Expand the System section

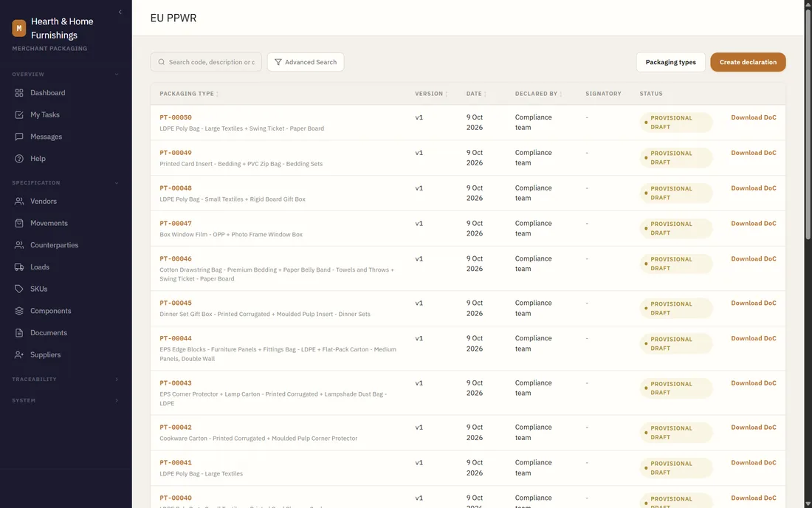(117, 400)
